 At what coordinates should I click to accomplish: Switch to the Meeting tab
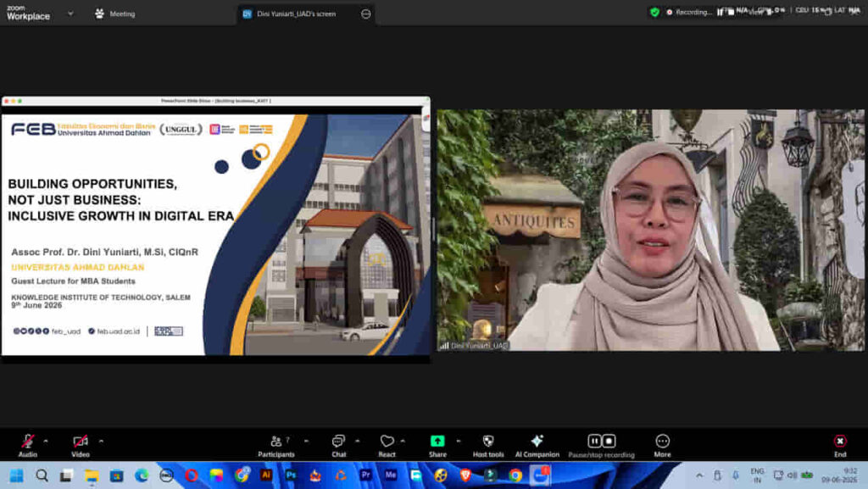point(115,14)
